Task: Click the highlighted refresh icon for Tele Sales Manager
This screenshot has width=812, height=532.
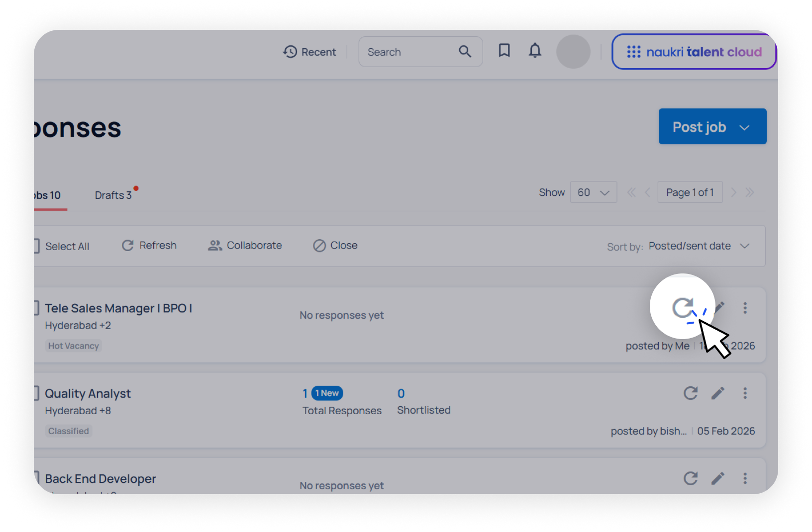Action: pyautogui.click(x=683, y=307)
